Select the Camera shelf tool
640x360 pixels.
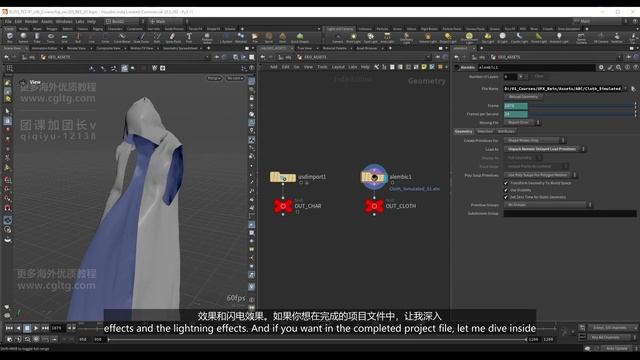tap(338, 38)
